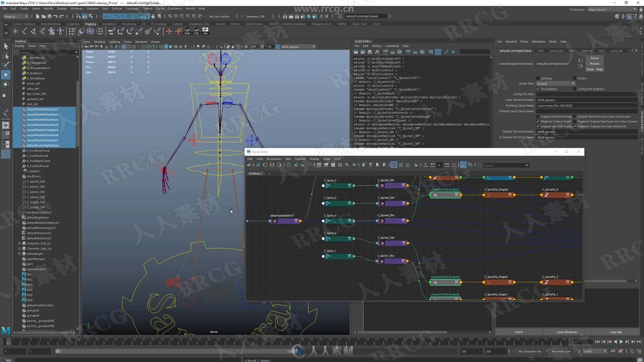
Task: Toggle Output Use View Transf checkbox
Action: pos(538,126)
